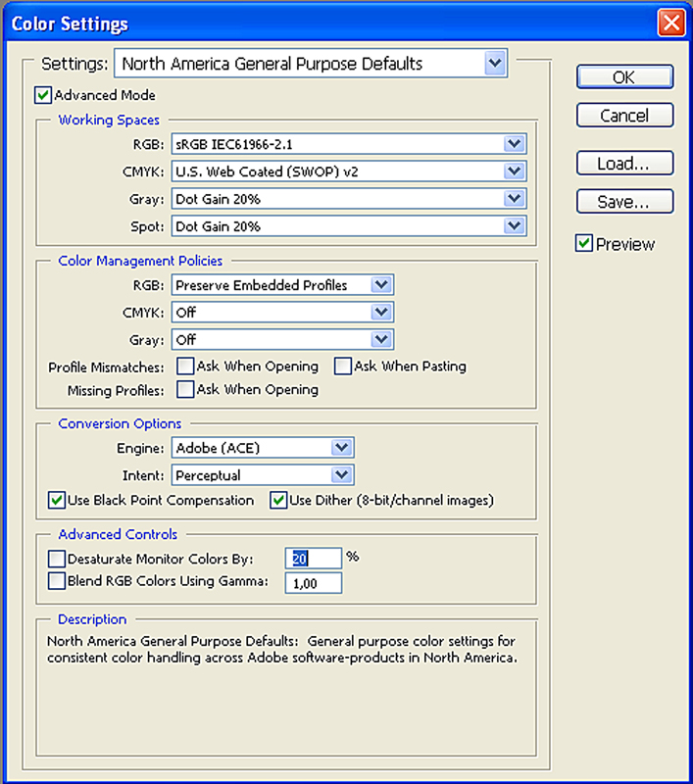The height and width of the screenshot is (784, 693).
Task: Open the Engine Adobe (ACE) dropdown
Action: click(x=263, y=448)
